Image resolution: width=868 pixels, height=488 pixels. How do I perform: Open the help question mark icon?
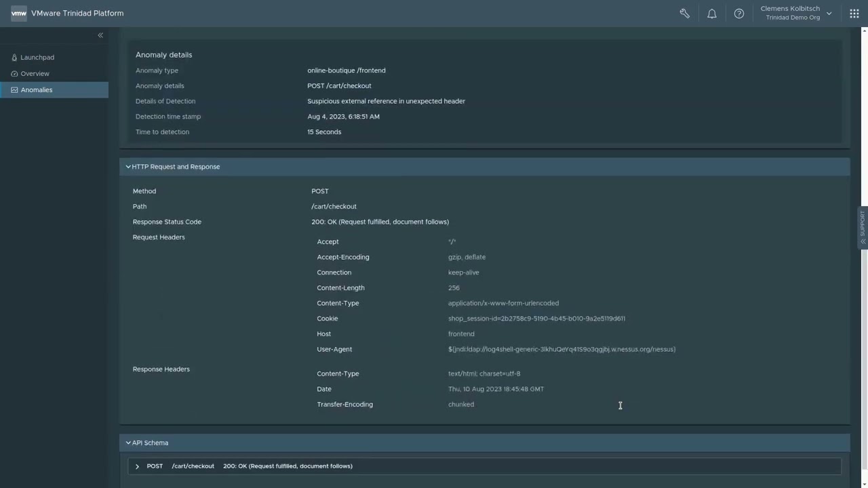(x=739, y=14)
